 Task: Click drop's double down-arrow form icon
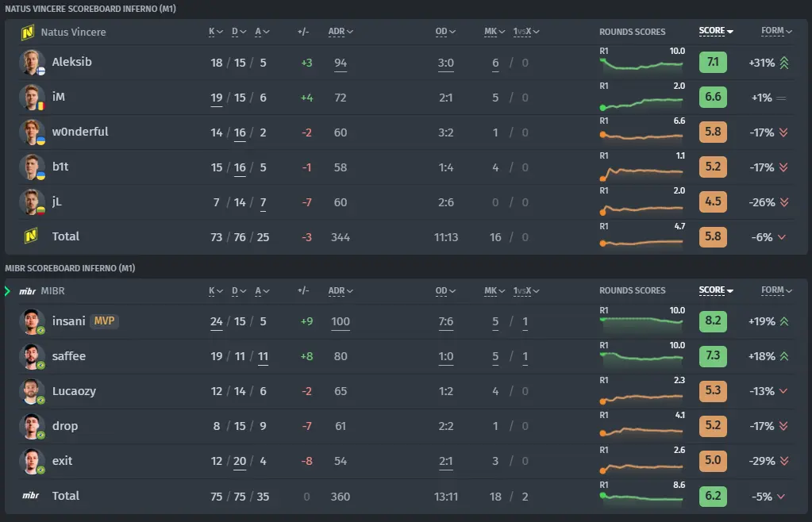pos(783,426)
